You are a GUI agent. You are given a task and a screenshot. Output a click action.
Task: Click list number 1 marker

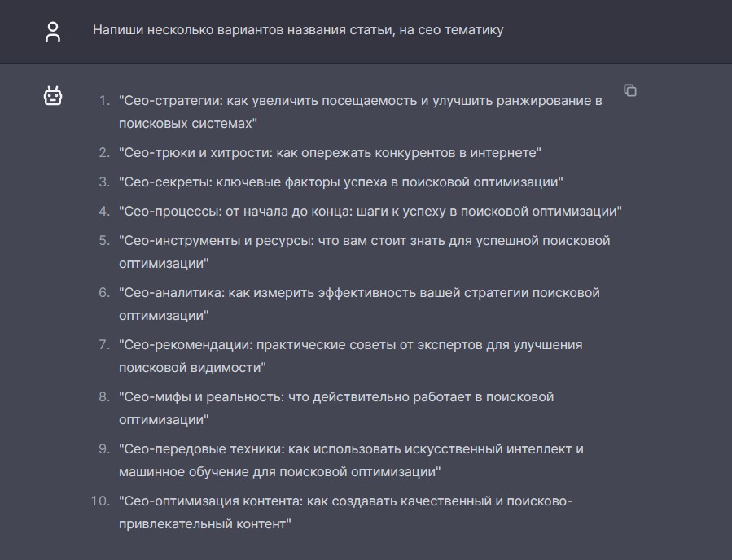[x=103, y=101]
